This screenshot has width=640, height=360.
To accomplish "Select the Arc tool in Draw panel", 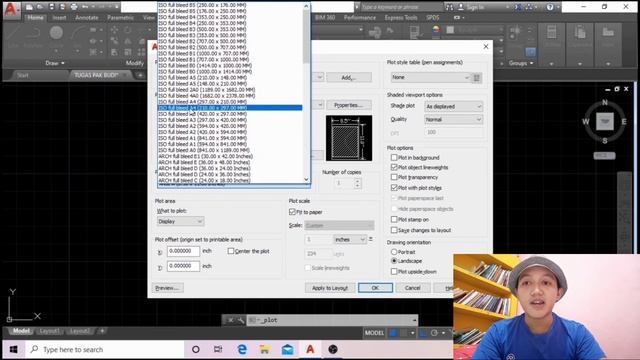I will point(78,33).
